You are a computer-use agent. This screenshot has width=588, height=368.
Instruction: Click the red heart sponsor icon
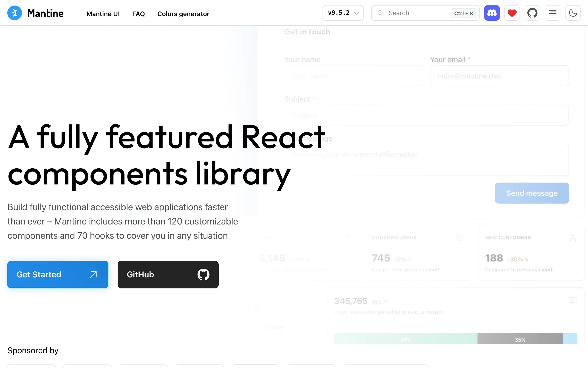[512, 13]
